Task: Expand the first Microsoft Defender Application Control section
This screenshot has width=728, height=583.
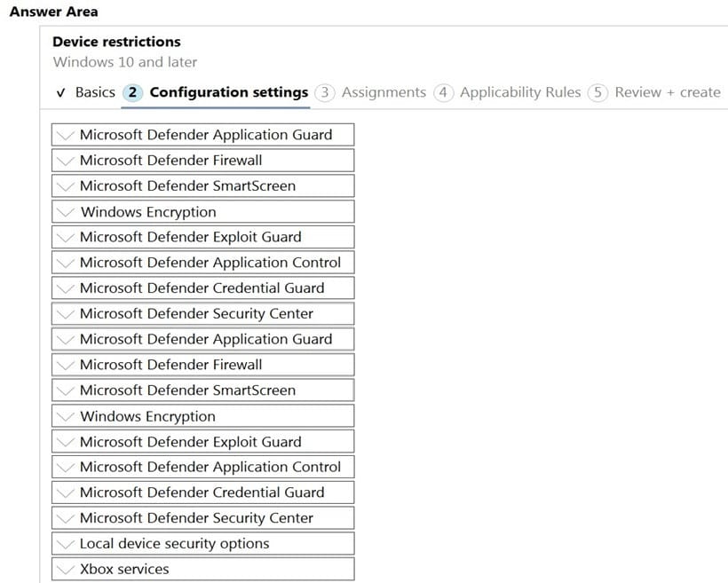Action: 203,263
